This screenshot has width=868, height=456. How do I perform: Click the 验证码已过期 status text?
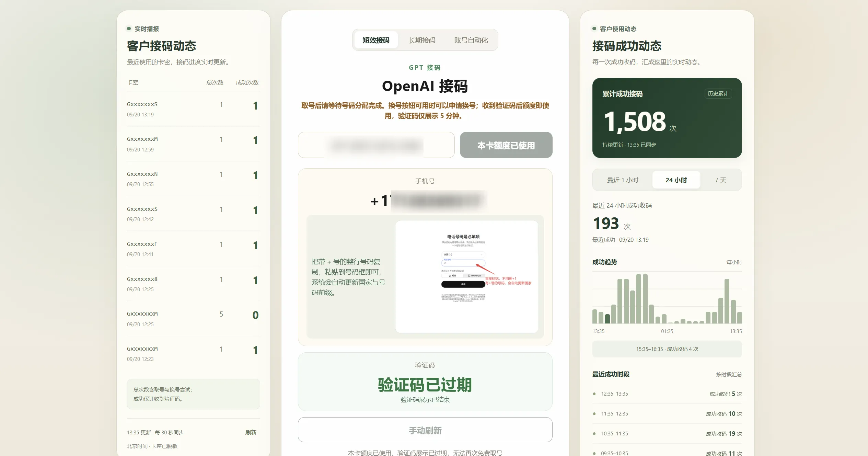(425, 385)
